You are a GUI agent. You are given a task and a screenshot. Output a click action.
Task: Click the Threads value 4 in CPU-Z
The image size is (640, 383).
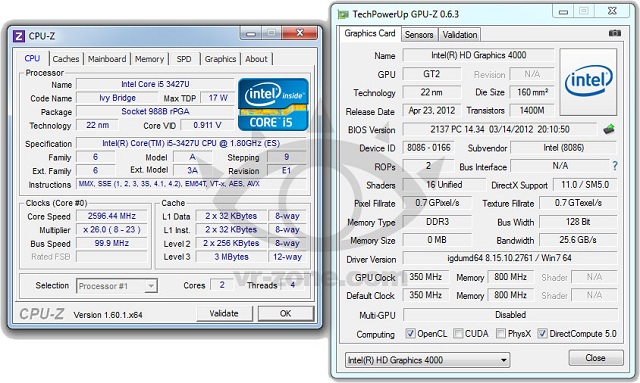[293, 285]
